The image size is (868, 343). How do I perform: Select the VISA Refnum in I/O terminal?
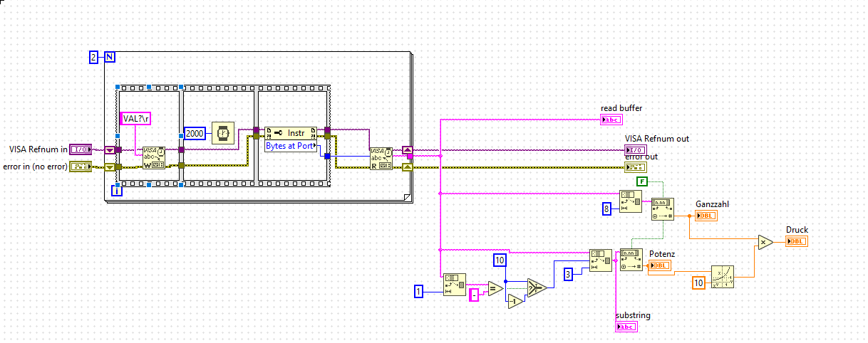coord(81,149)
